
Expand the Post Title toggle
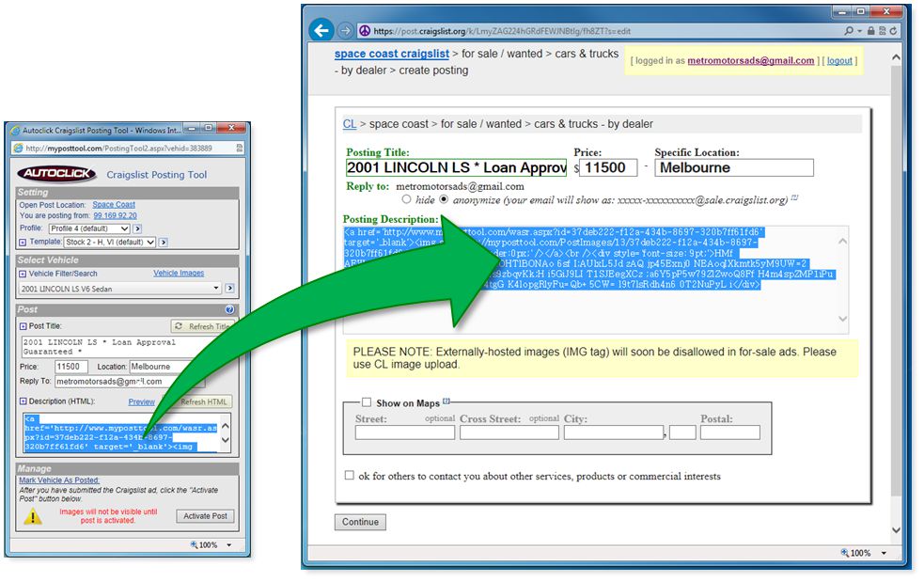coord(23,326)
